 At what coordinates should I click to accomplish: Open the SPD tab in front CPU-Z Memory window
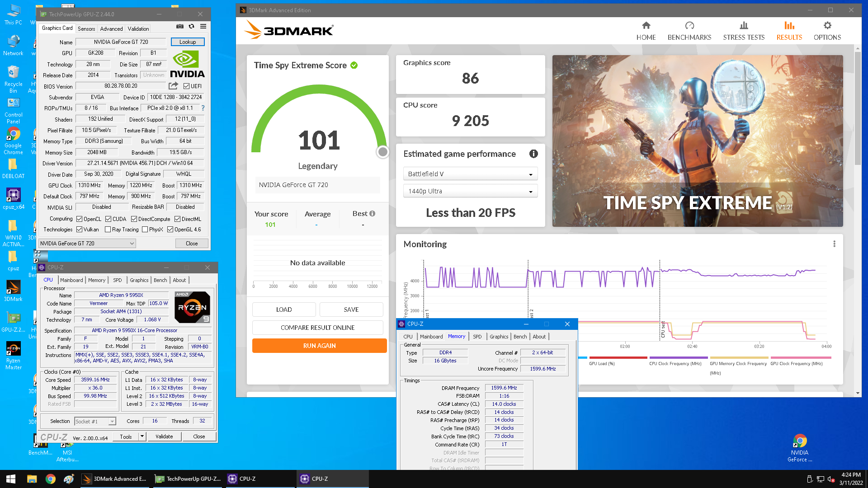(x=477, y=337)
